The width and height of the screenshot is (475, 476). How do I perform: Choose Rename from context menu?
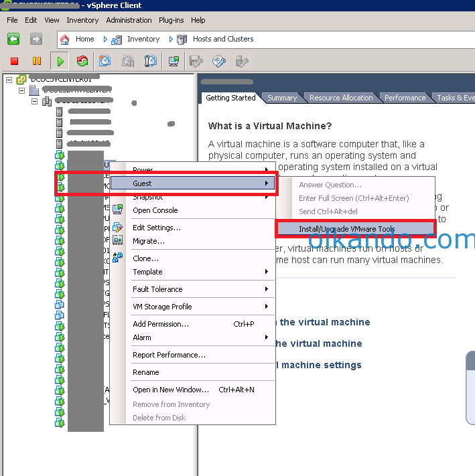[192, 372]
